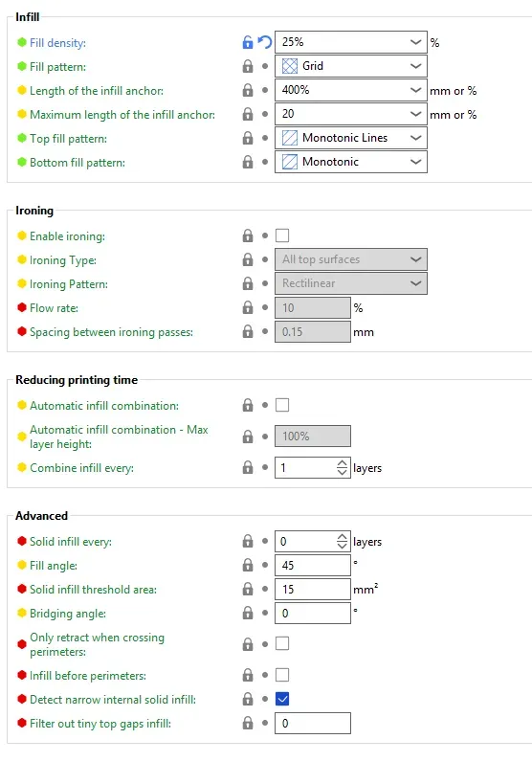The image size is (532, 784).
Task: Enable Infill before perimeters checkbox
Action: (x=282, y=675)
